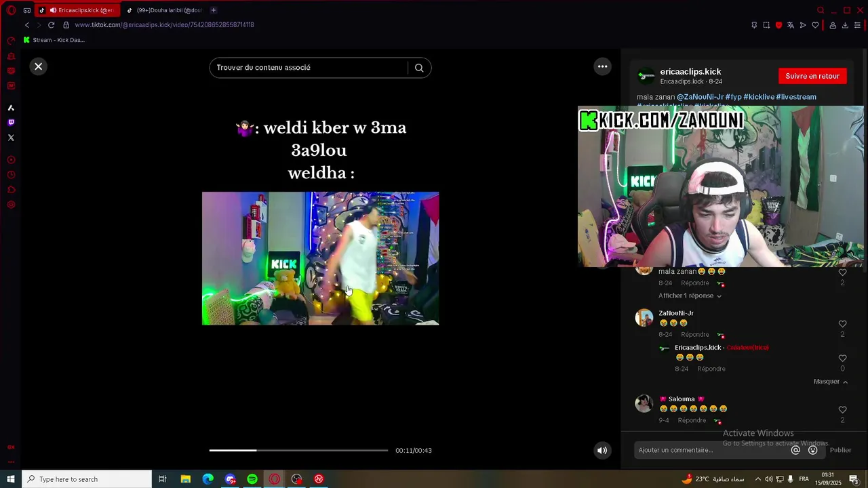Open the My Flow send icon

point(803,25)
